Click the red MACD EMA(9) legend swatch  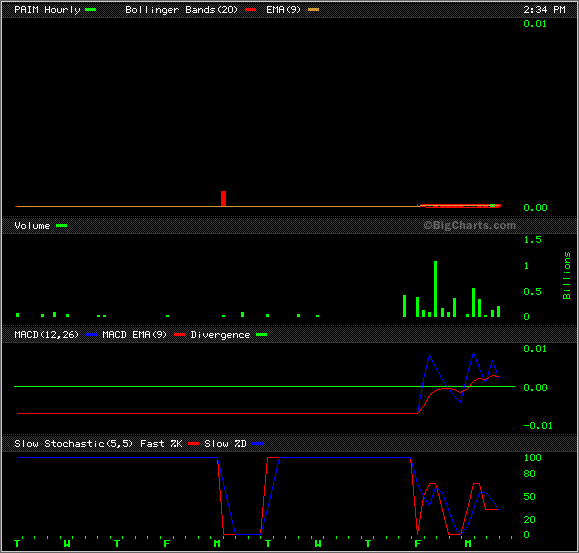coord(179,334)
